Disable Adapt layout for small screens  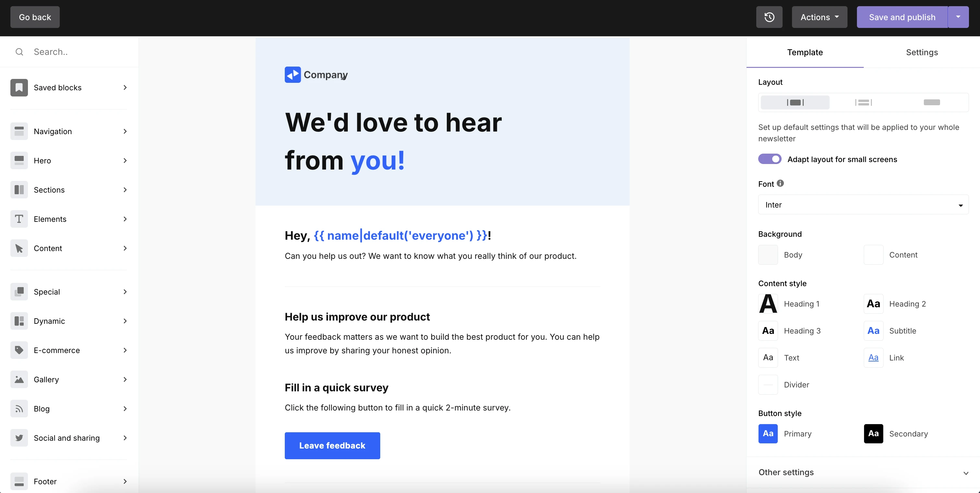pyautogui.click(x=769, y=159)
